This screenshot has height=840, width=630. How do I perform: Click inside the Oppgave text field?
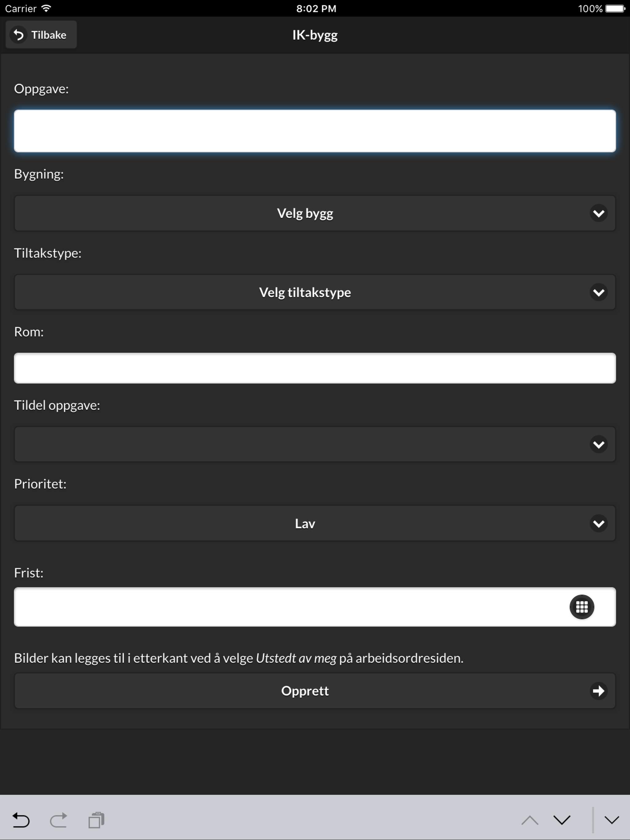[315, 131]
